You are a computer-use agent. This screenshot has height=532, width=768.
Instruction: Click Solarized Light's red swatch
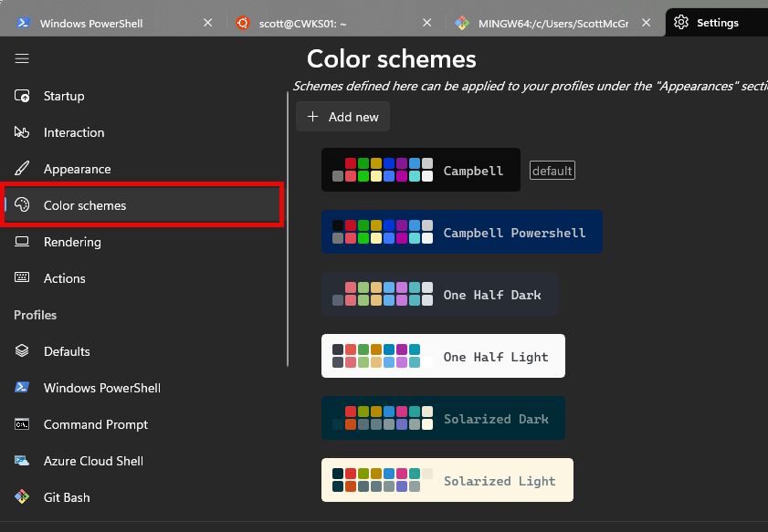pyautogui.click(x=351, y=474)
